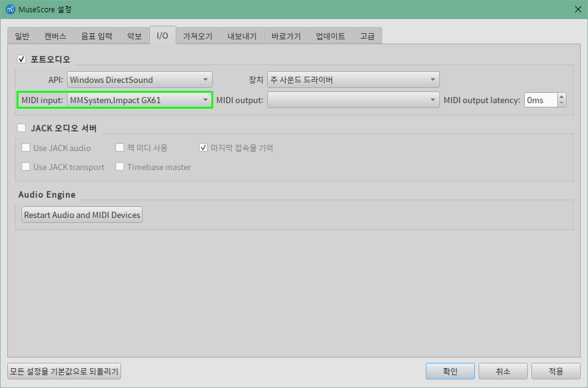The height and width of the screenshot is (388, 588).
Task: Click the MuseScore logo icon in title bar
Action: click(x=10, y=9)
